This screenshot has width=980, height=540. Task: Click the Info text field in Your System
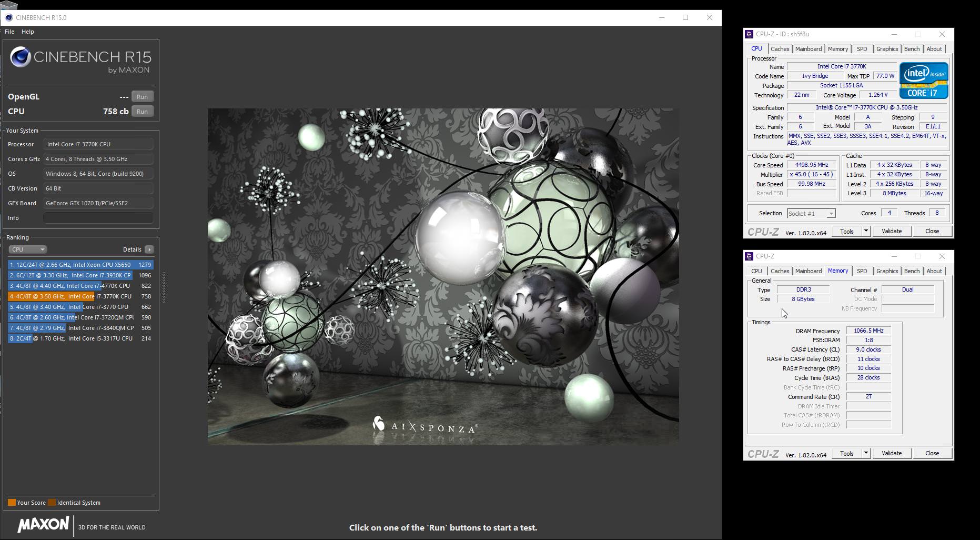(98, 218)
